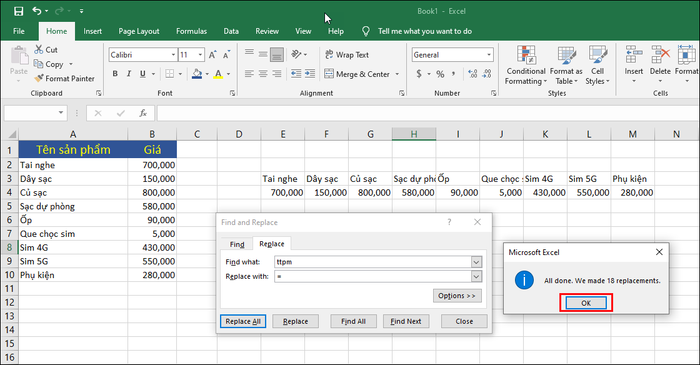
Task: Click OK in the Microsoft Excel message
Action: pyautogui.click(x=586, y=303)
